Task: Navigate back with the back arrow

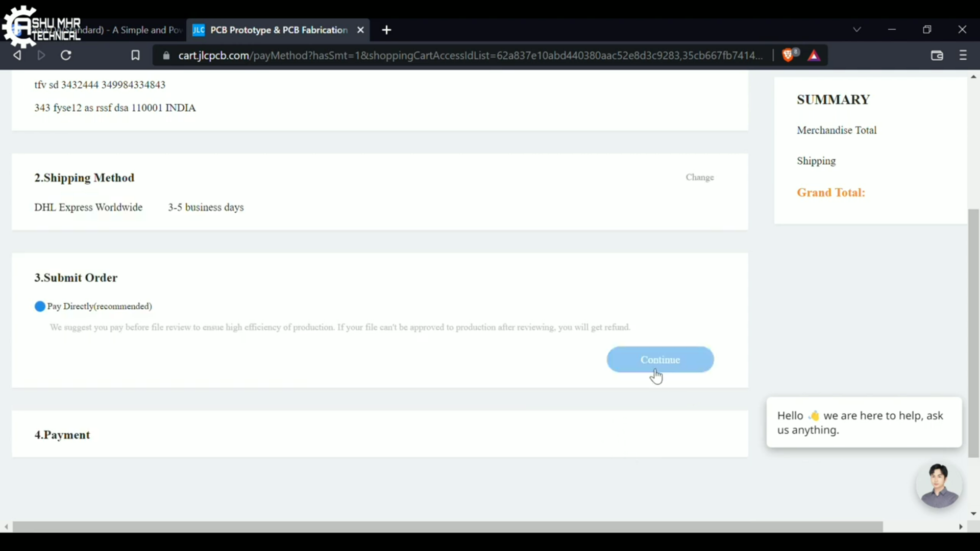Action: (17, 55)
